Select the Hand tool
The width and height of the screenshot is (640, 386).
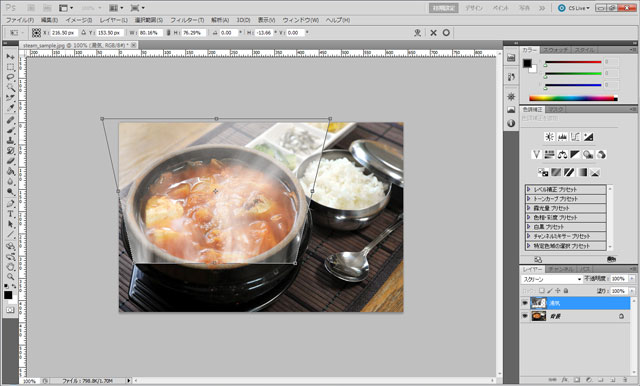point(11,267)
